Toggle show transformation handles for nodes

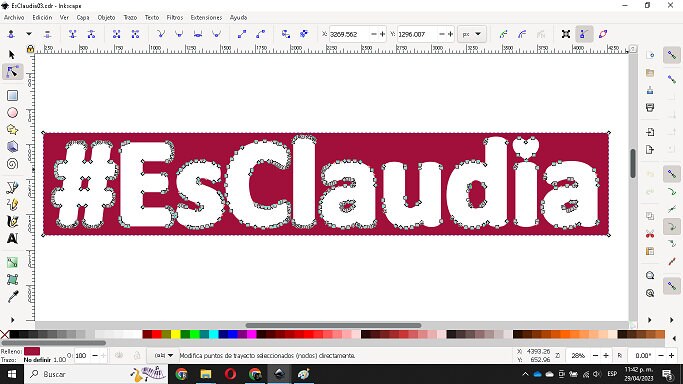coord(566,34)
